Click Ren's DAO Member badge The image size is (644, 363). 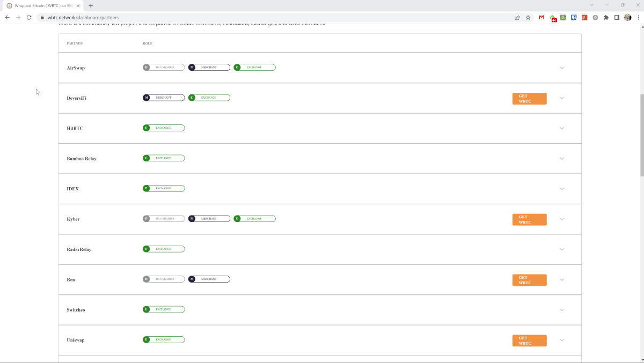(164, 279)
